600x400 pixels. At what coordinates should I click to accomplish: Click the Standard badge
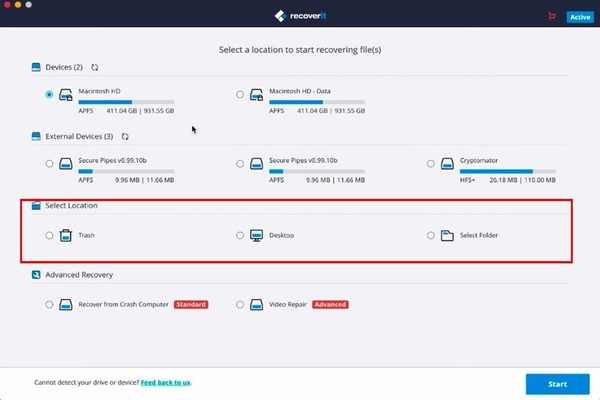click(x=191, y=305)
